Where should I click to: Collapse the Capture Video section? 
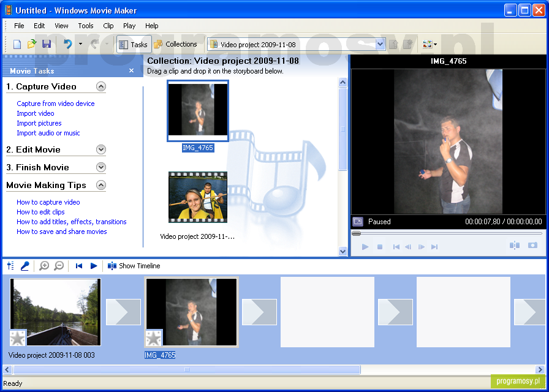[101, 86]
